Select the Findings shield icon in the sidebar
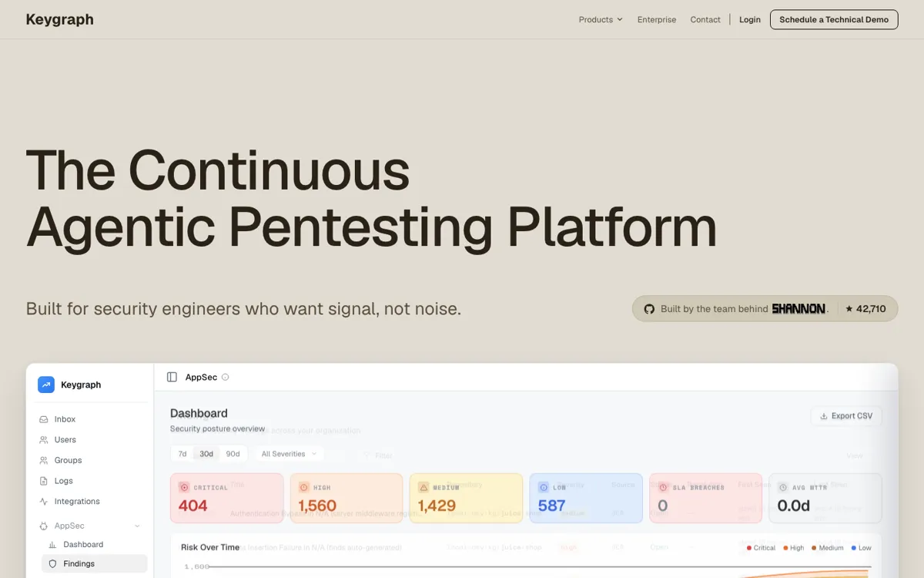Screen dimensions: 924x578 pos(53,564)
